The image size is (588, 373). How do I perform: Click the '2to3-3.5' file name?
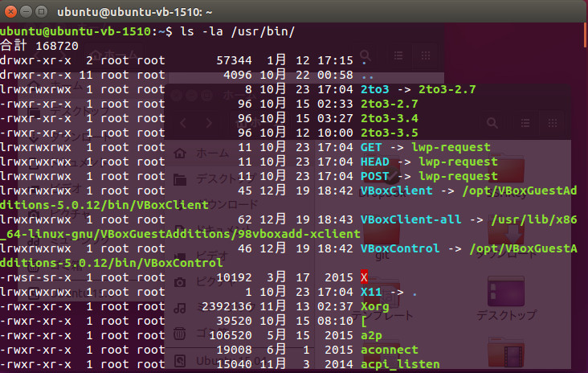(390, 133)
